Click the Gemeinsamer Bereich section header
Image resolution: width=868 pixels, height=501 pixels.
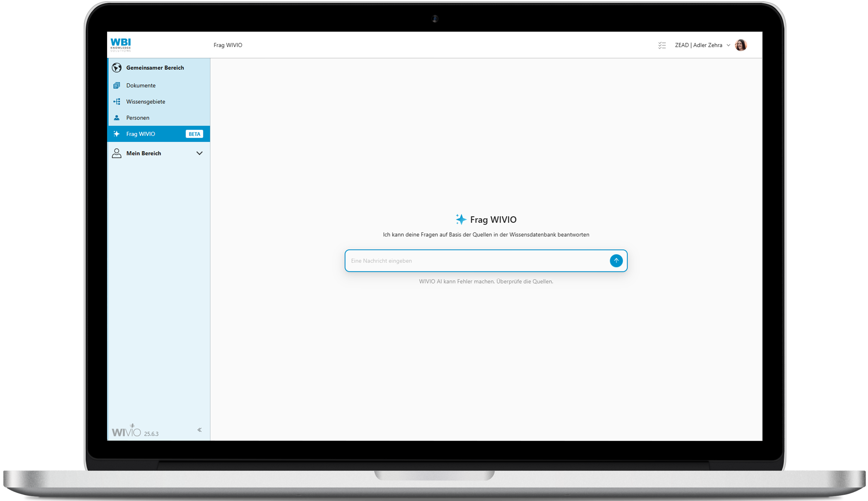[x=155, y=68]
